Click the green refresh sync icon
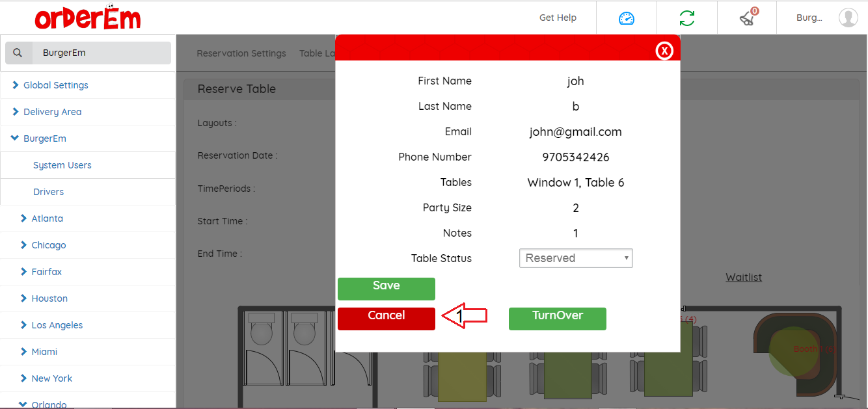Image resolution: width=868 pixels, height=409 pixels. (x=686, y=18)
